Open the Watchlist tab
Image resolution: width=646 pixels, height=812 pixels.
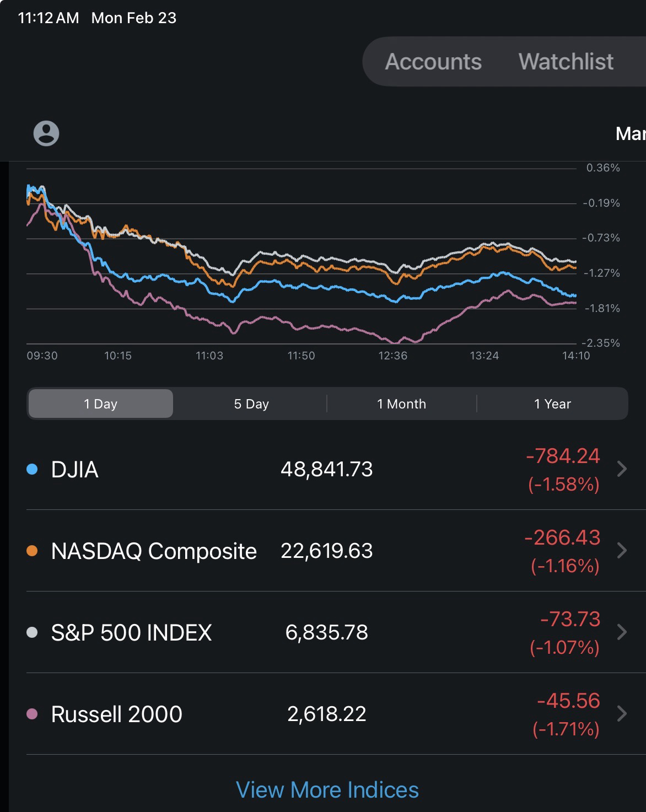[566, 62]
